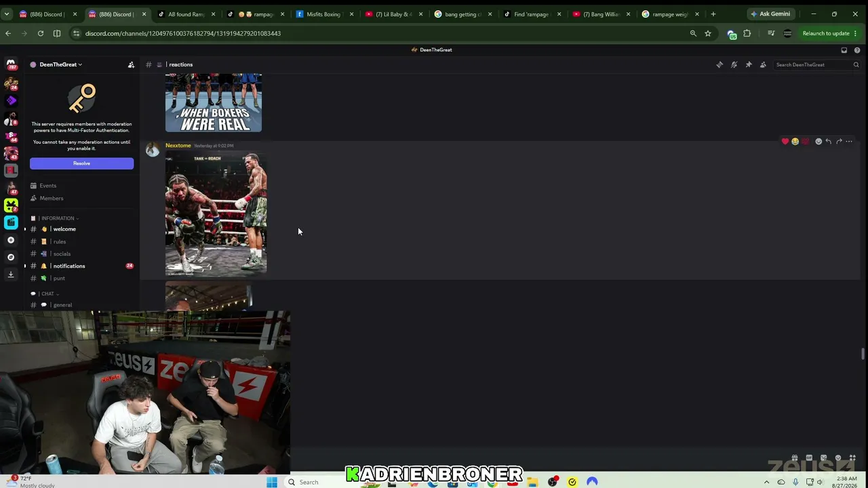868x488 pixels.
Task: Reply to the Nexxtome message
Action: coord(829,141)
